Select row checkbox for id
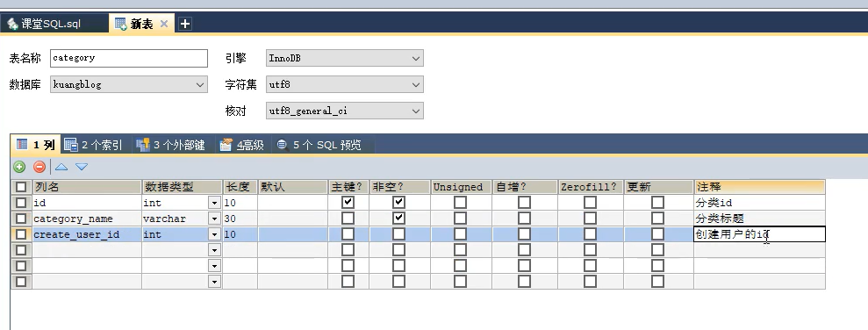 (x=21, y=203)
